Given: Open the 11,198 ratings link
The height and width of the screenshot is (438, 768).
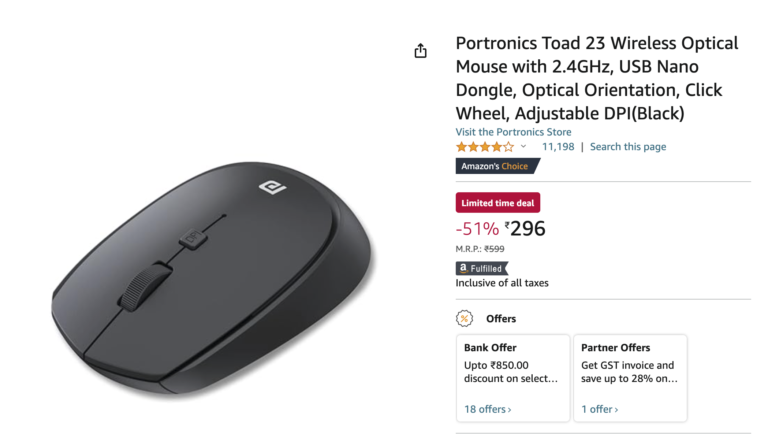Looking at the screenshot, I should (558, 147).
